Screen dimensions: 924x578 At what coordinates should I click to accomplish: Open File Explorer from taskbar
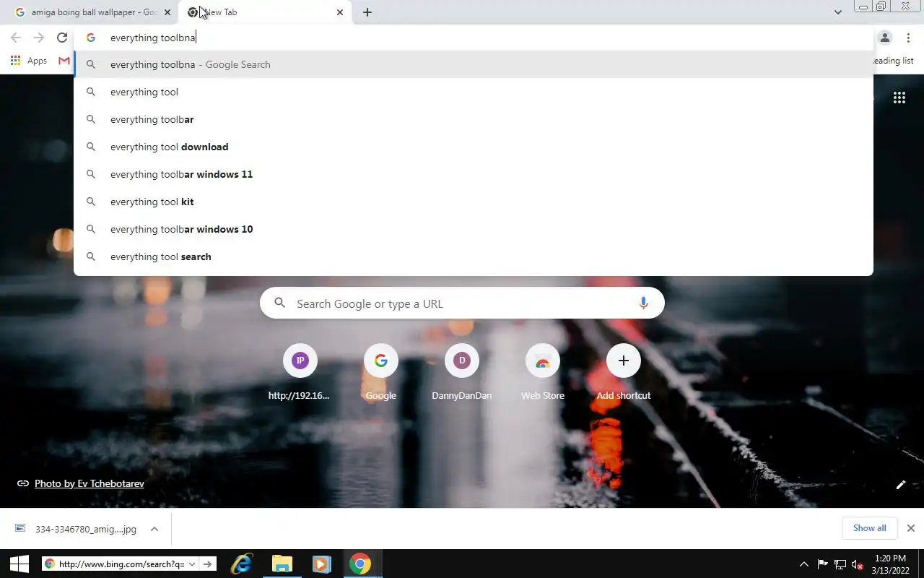click(282, 564)
